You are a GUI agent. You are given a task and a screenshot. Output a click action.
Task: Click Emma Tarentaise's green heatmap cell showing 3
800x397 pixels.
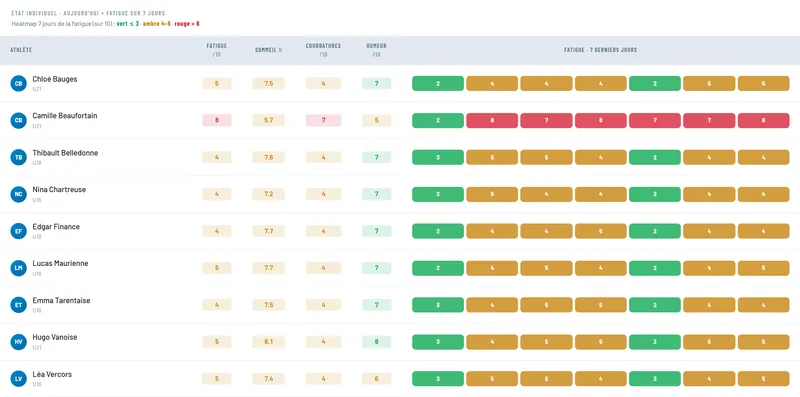click(438, 305)
